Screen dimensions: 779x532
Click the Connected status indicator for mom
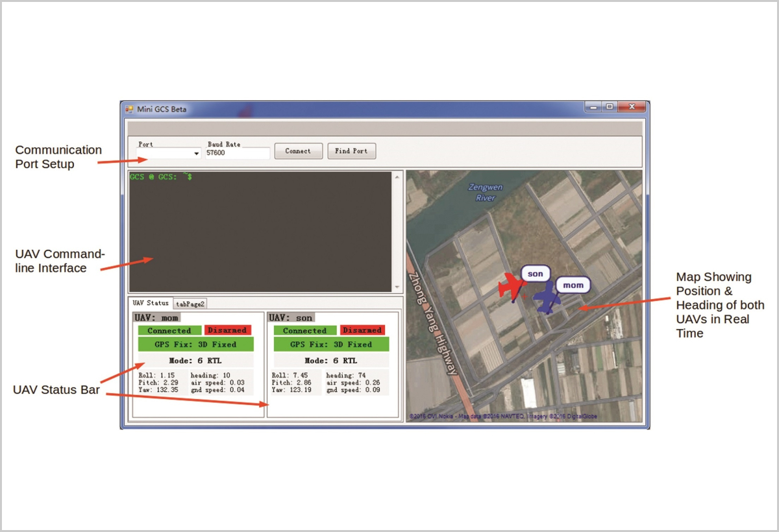pyautogui.click(x=169, y=330)
